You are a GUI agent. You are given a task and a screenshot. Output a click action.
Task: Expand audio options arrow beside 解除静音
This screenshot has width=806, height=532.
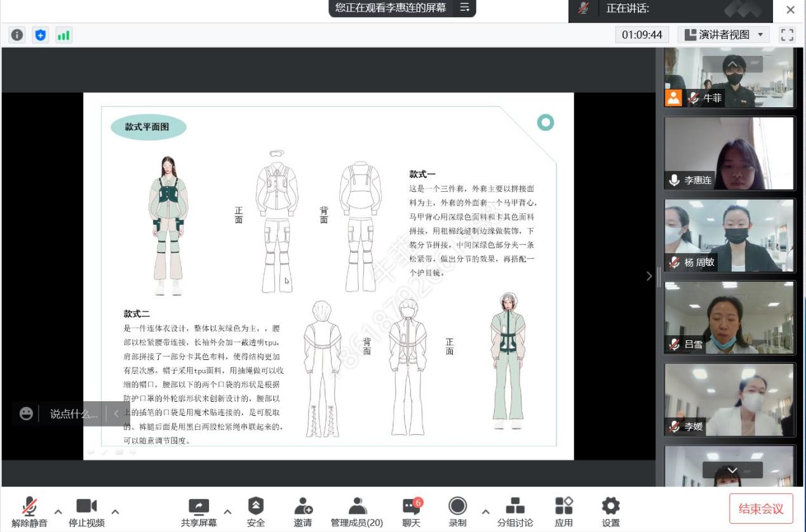tap(58, 512)
